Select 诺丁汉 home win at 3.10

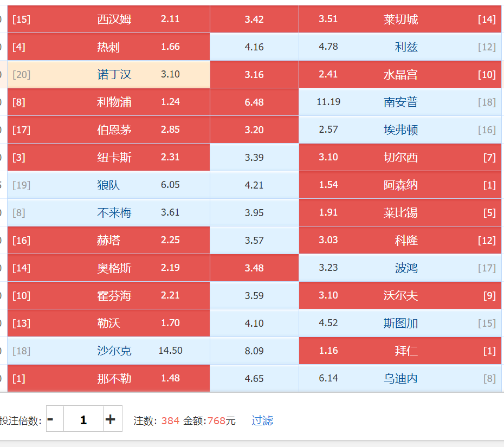coord(108,75)
